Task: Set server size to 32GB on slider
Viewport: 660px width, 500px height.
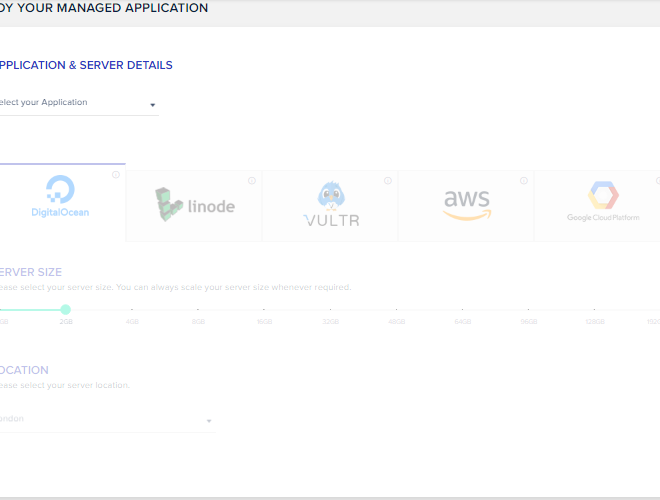Action: 330,310
